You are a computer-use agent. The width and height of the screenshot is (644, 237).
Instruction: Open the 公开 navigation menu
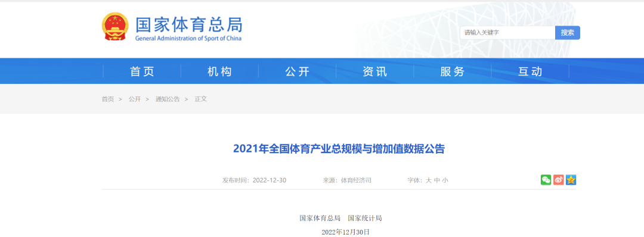(x=298, y=71)
